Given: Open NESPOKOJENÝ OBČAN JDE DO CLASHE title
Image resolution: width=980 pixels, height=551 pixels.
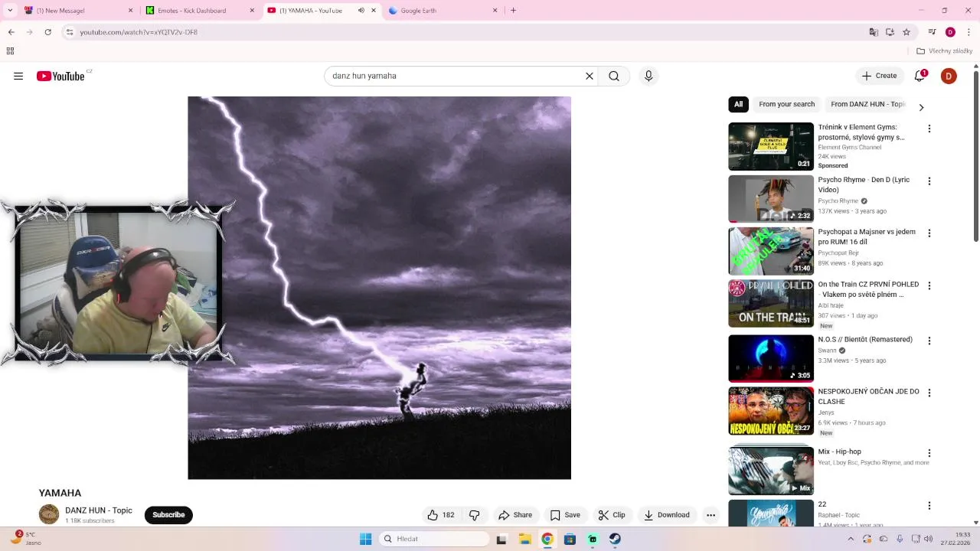Looking at the screenshot, I should (x=868, y=396).
